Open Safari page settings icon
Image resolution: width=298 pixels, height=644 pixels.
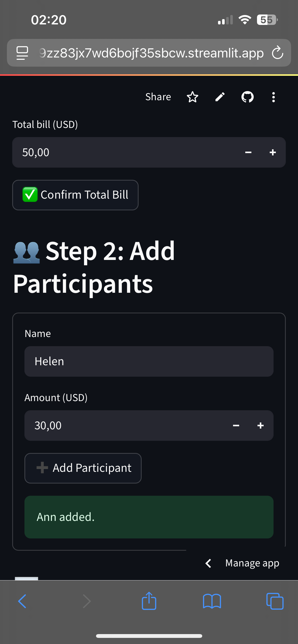(x=22, y=53)
